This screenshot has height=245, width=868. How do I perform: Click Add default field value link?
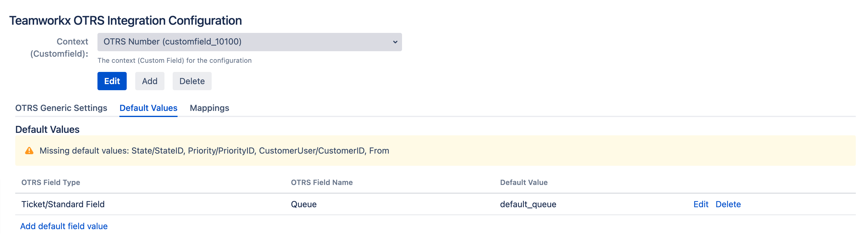click(64, 226)
